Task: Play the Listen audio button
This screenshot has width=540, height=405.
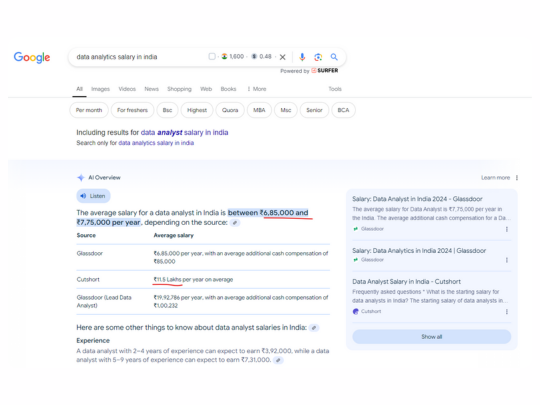Action: (93, 196)
